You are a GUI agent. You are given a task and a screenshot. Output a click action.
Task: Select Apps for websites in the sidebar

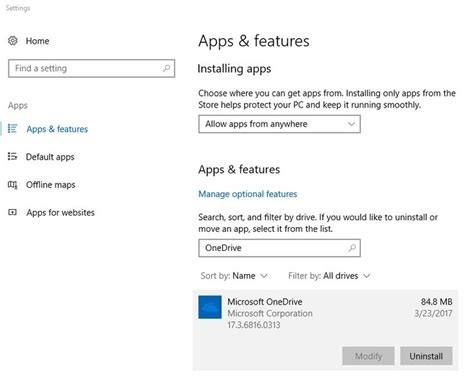(x=60, y=212)
